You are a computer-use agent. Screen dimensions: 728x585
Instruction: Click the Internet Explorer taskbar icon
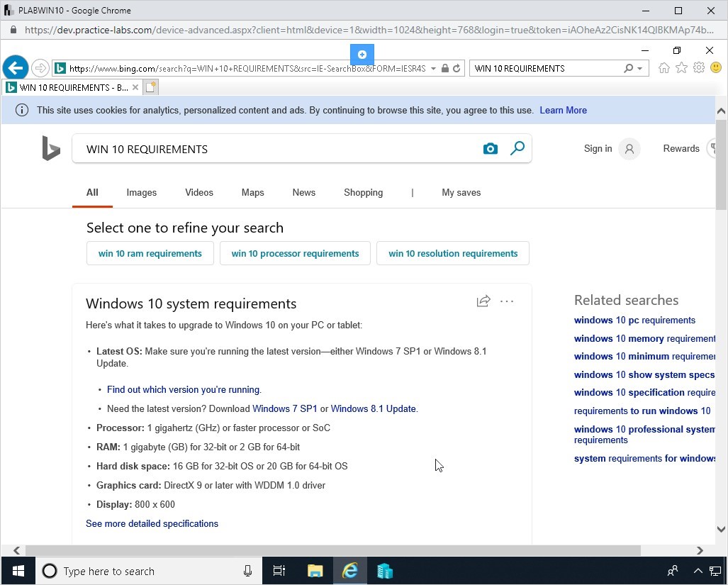(350, 571)
